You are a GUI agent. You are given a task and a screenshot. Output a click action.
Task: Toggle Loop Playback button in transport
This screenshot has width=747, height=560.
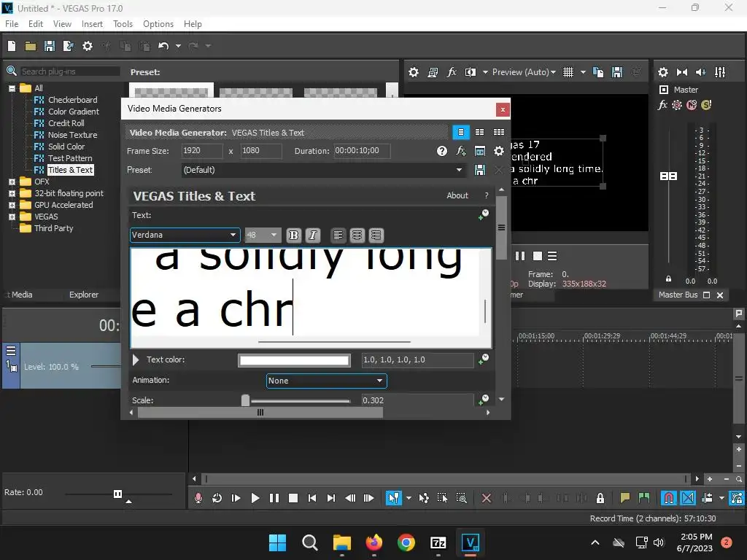pos(217,498)
